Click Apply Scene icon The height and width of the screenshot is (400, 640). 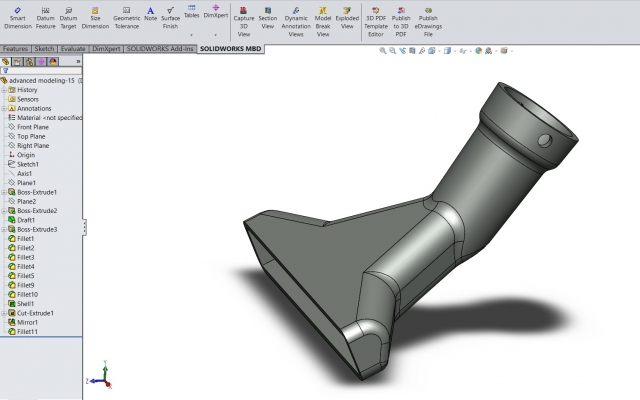(x=488, y=51)
